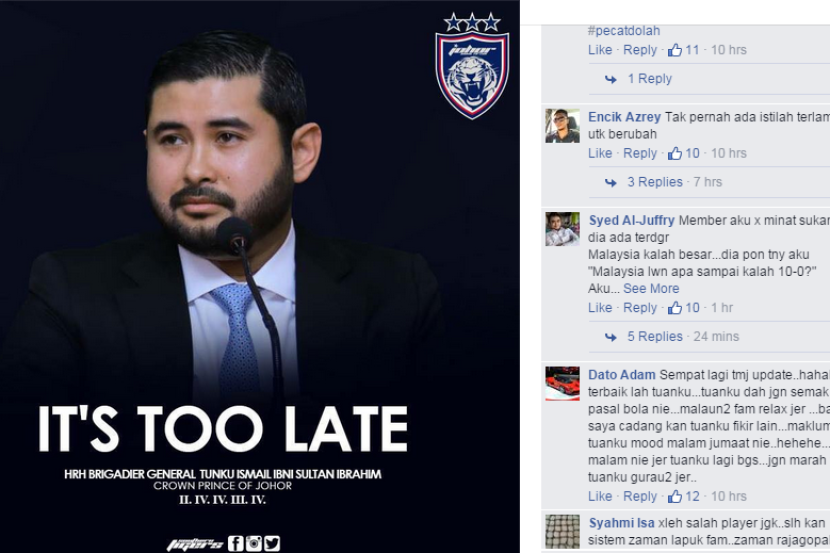Open Dato Adam's profile name link
830x553 pixels.
point(621,375)
